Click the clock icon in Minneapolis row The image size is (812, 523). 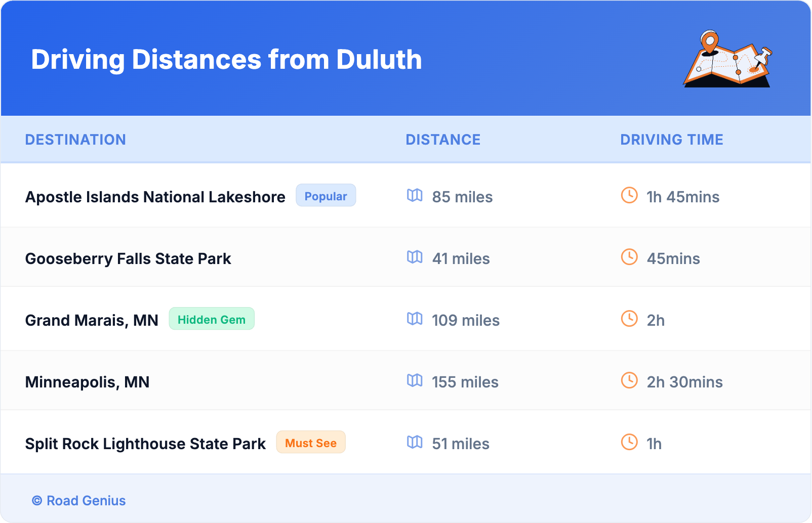tap(629, 381)
